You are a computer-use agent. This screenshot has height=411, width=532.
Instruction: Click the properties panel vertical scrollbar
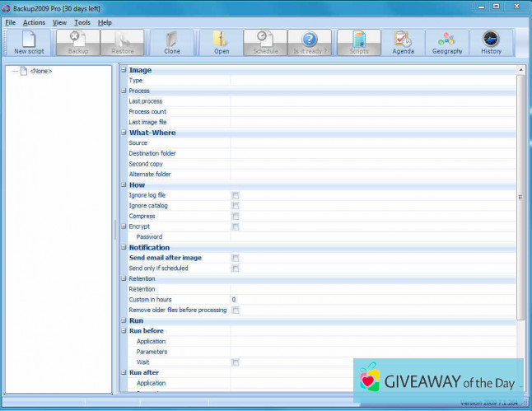point(520,196)
